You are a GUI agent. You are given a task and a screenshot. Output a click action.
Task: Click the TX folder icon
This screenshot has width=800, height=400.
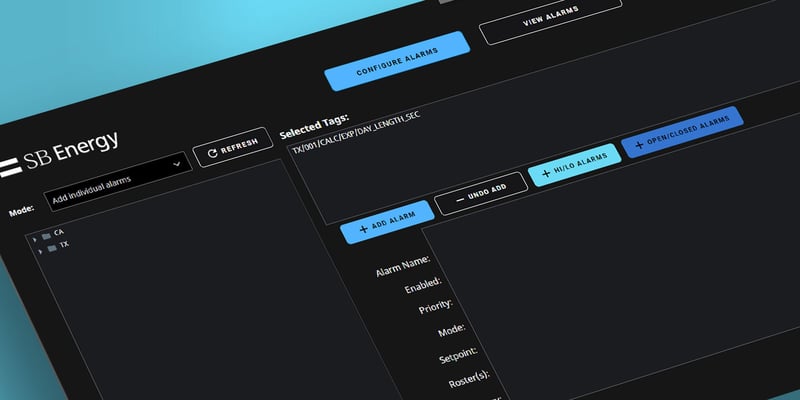(x=52, y=248)
